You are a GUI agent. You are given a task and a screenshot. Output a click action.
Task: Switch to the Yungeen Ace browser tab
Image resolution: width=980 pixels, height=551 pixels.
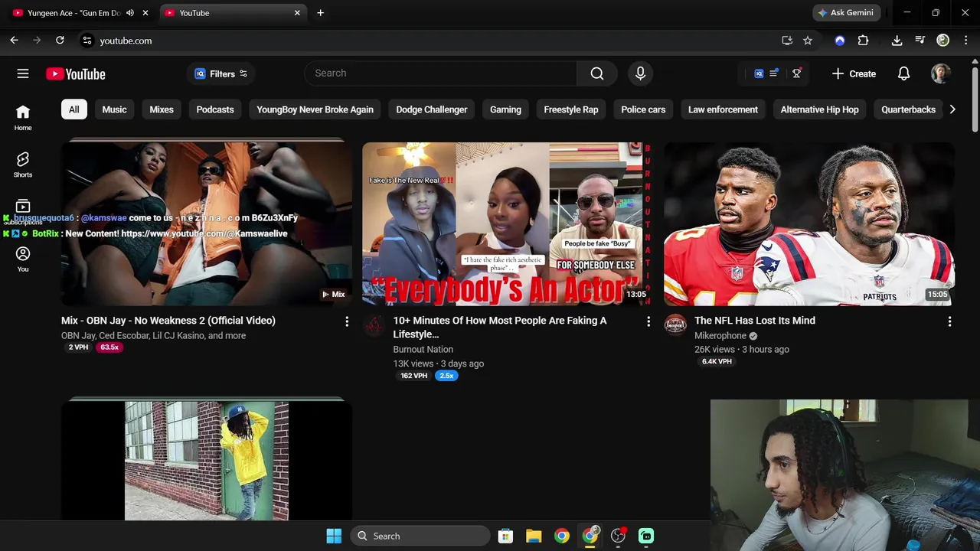[x=73, y=13]
